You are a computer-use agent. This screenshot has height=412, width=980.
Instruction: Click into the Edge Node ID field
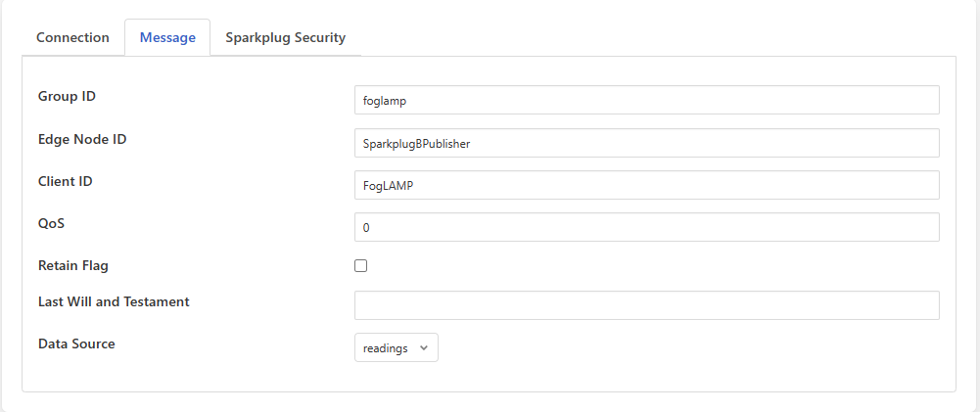[x=646, y=143]
